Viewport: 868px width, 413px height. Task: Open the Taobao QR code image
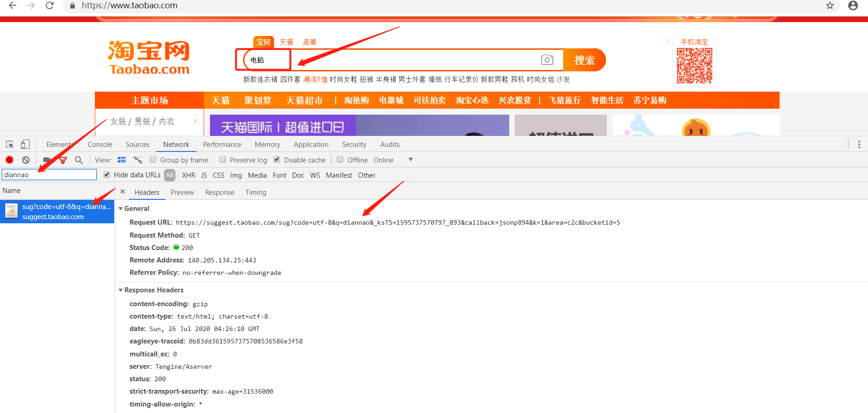(694, 66)
